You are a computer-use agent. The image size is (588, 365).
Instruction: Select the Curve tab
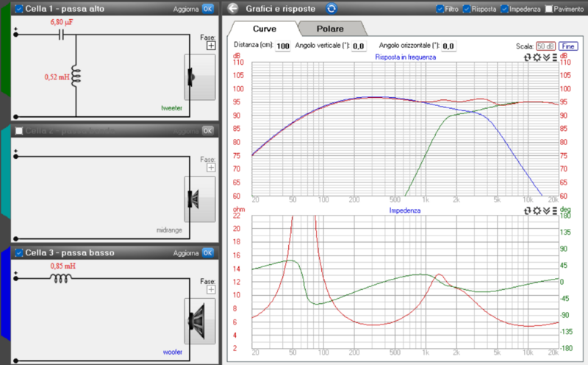click(264, 29)
